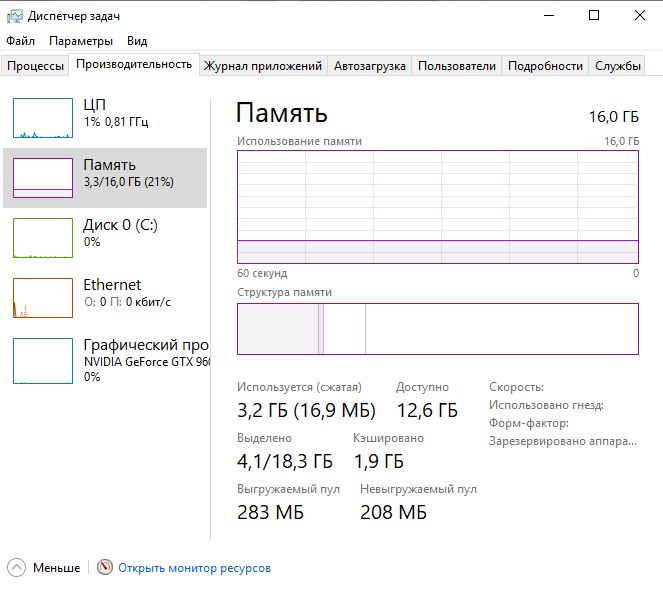Image resolution: width=663 pixels, height=592 pixels.
Task: Select the Графический процессор graph thumbnail
Action: click(x=43, y=360)
